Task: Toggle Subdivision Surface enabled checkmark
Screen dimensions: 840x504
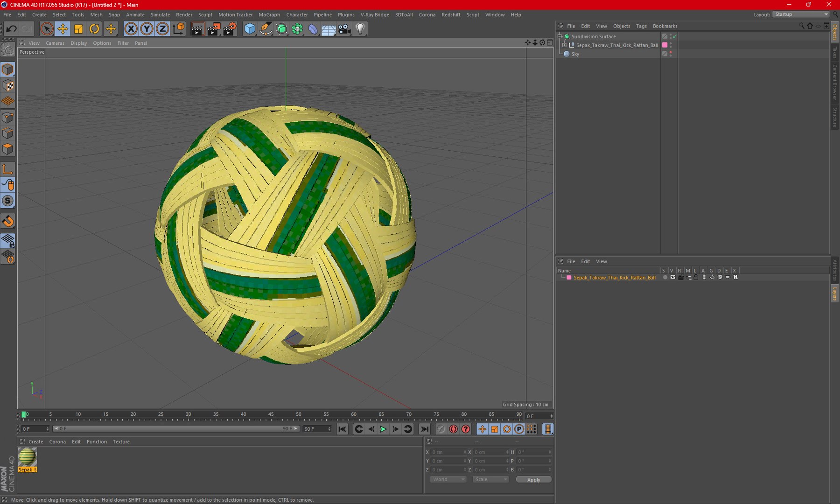Action: pyautogui.click(x=675, y=36)
